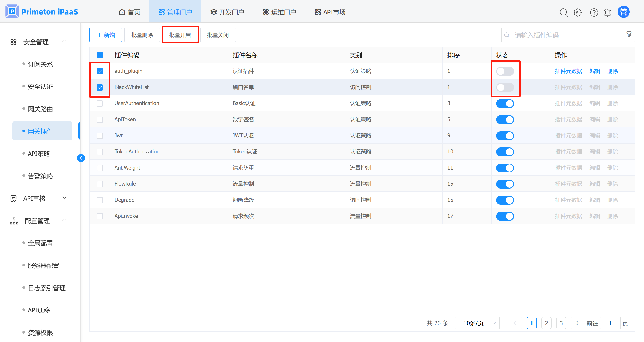
Task: Enable the auth_plugin status switch
Action: 505,71
